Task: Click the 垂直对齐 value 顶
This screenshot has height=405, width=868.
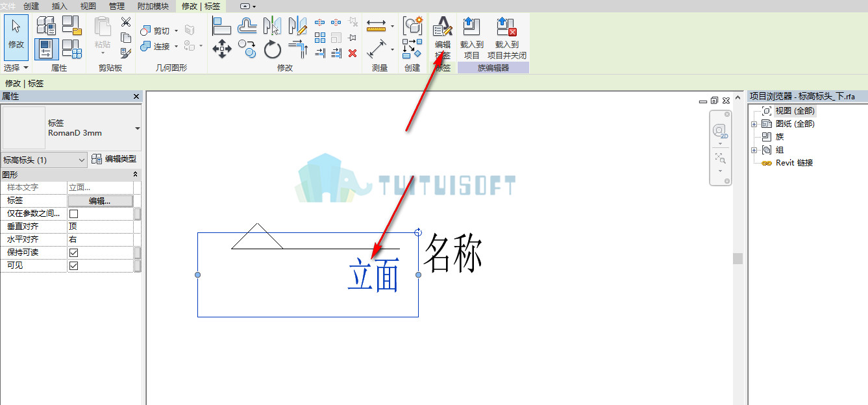Action: (100, 227)
